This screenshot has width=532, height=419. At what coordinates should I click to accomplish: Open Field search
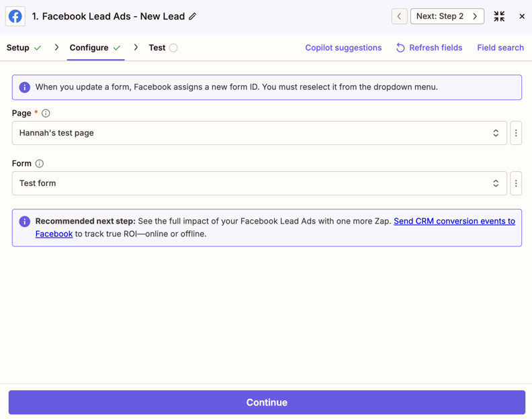[500, 48]
